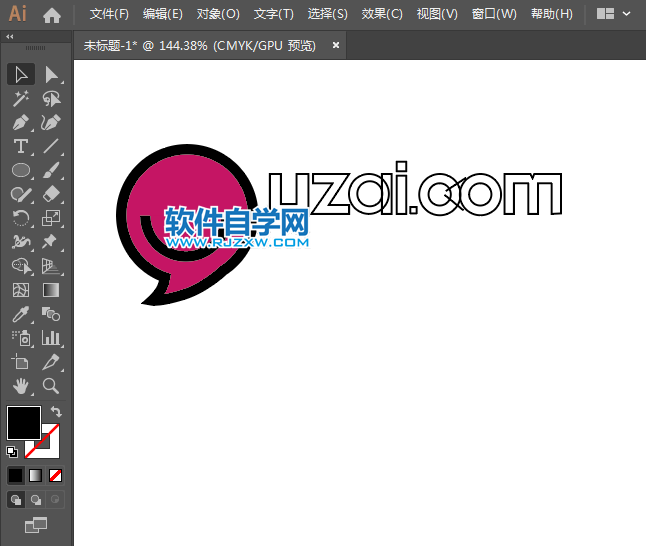The height and width of the screenshot is (546, 646).
Task: Select the Scale tool
Action: click(x=51, y=218)
